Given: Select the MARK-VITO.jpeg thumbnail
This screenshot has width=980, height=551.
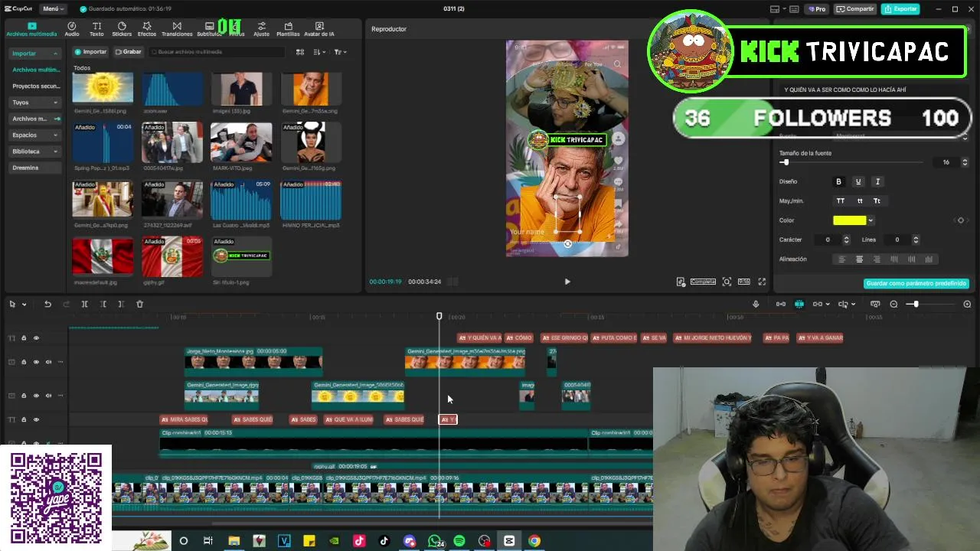Looking at the screenshot, I should pyautogui.click(x=241, y=142).
